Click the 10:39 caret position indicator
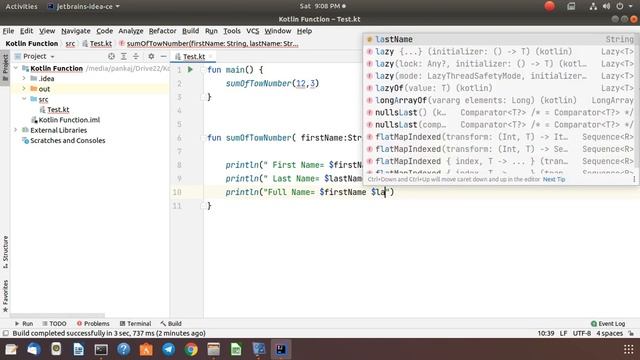Screen dimensions: 640x360 [x=546, y=333]
